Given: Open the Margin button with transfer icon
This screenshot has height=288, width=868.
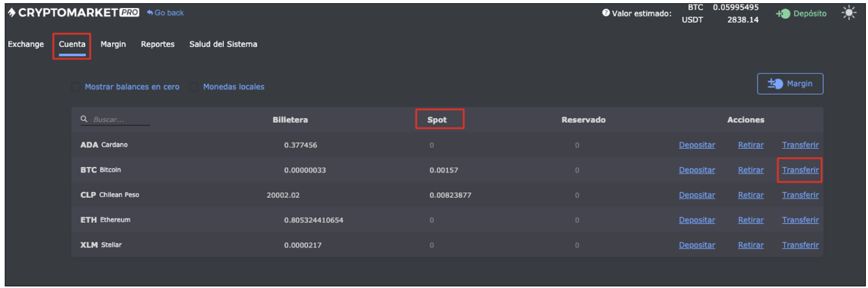Looking at the screenshot, I should coord(790,84).
